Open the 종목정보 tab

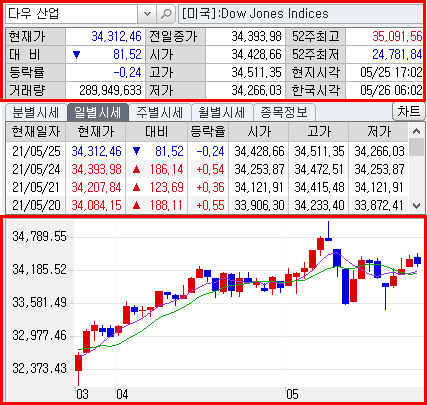(284, 112)
